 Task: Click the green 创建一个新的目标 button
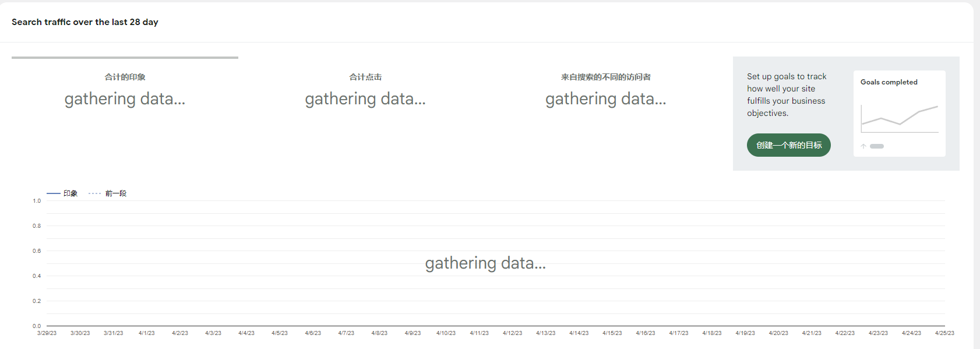(788, 145)
